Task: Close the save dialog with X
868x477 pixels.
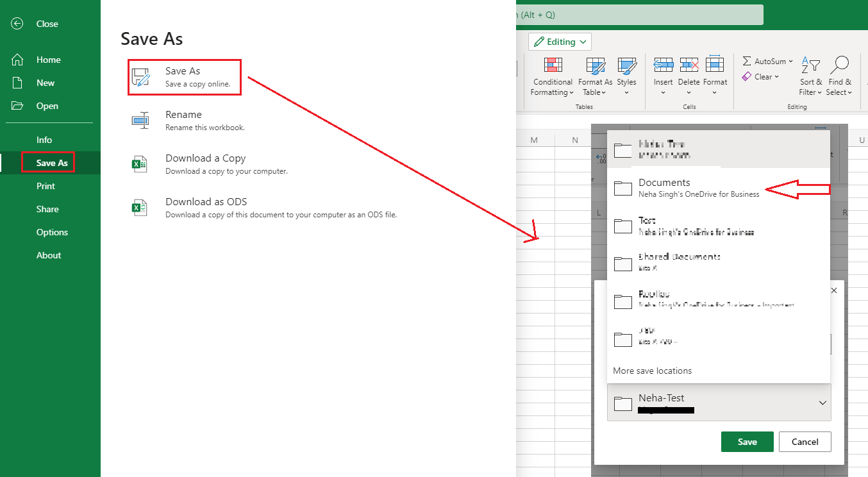Action: click(x=834, y=290)
